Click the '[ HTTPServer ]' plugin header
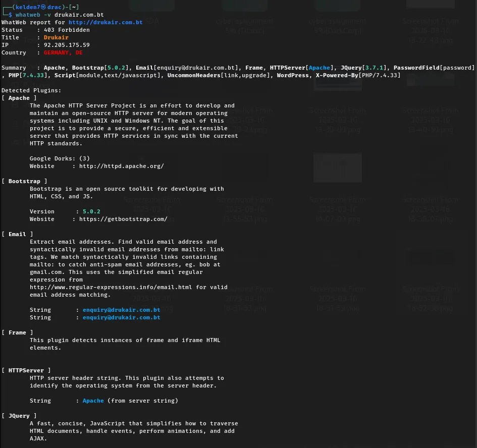The image size is (477, 448). (26, 370)
